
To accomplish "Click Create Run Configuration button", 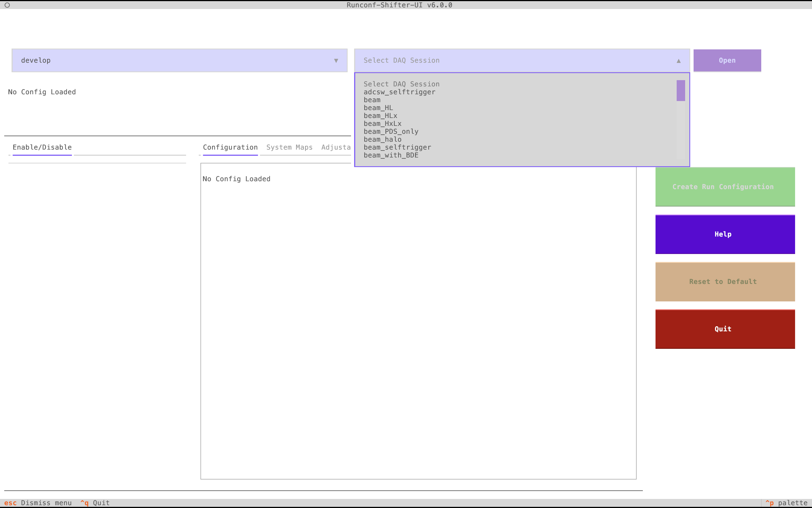I will (x=725, y=187).
